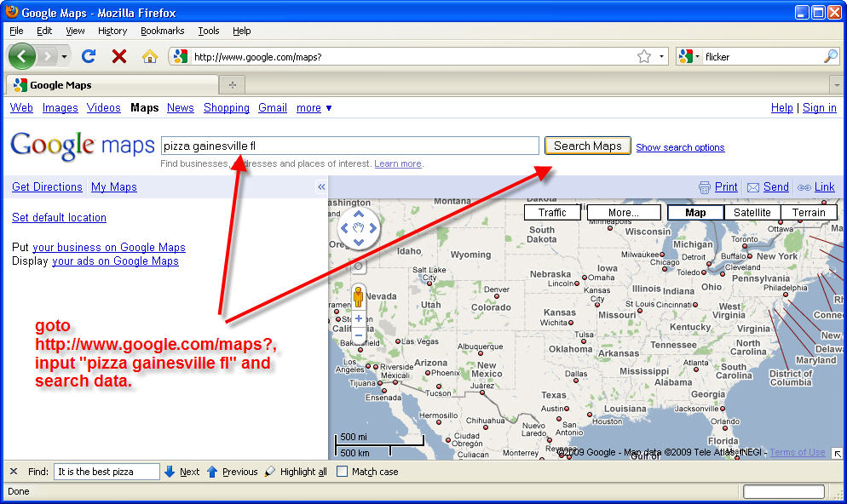847x504 pixels.
Task: Open the address bar history dropdown
Action: [662, 57]
